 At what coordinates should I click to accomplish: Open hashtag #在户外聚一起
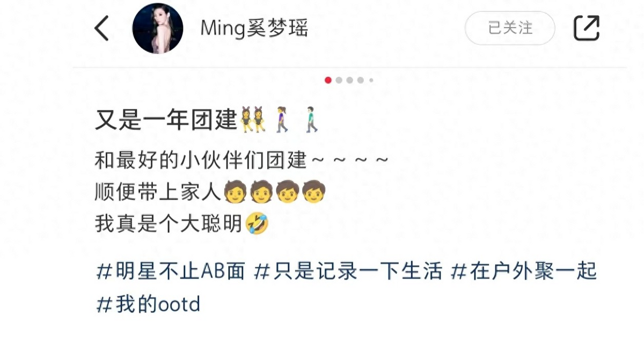524,272
